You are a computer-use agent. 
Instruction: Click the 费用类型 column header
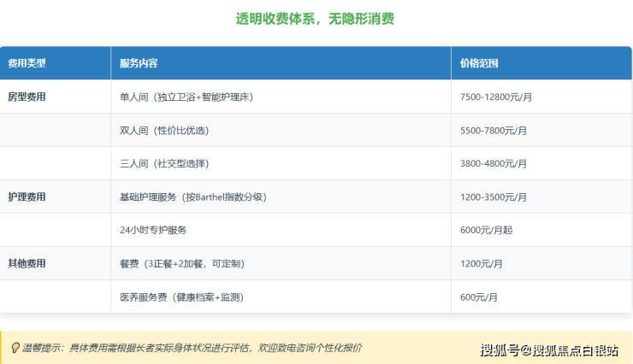point(27,63)
